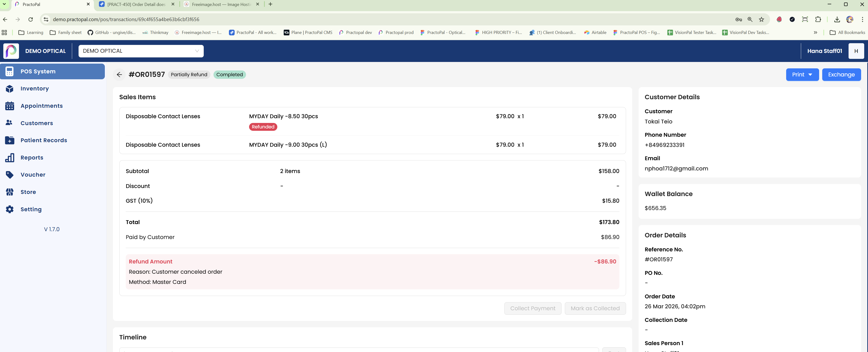Click the Exchange button
The width and height of the screenshot is (868, 352).
pyautogui.click(x=841, y=75)
